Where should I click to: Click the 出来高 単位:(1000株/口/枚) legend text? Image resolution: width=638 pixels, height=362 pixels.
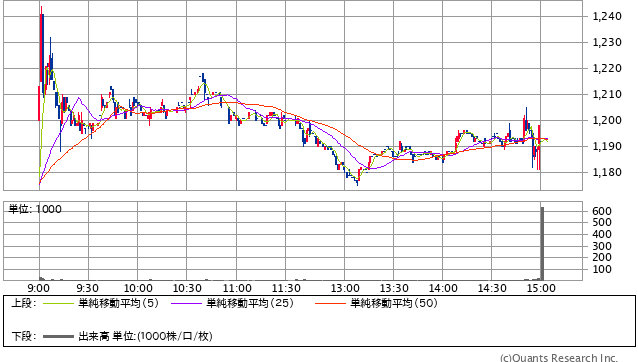145,336
